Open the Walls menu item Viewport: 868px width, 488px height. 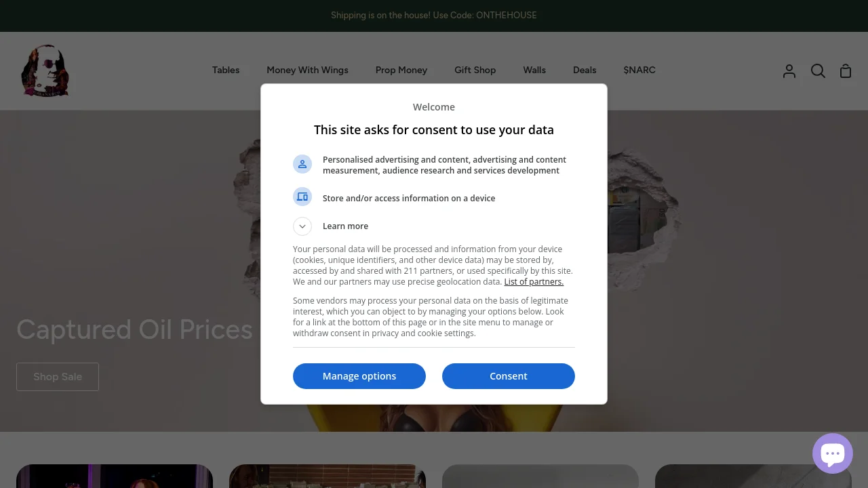(x=534, y=70)
